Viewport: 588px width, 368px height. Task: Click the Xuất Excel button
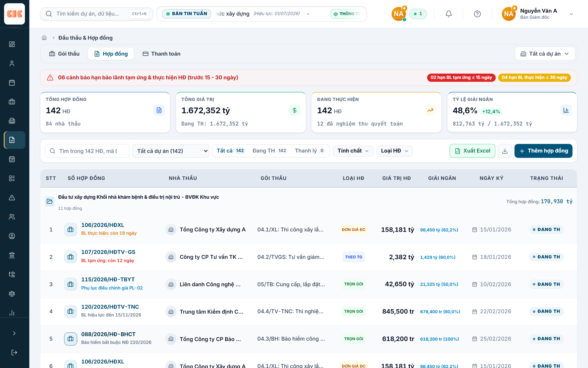[472, 151]
